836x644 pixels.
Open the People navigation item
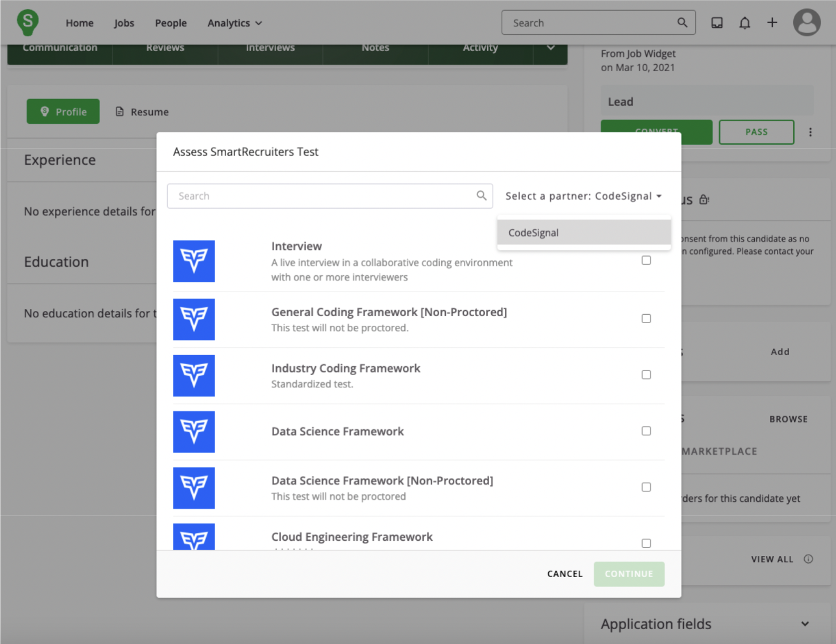(x=171, y=23)
